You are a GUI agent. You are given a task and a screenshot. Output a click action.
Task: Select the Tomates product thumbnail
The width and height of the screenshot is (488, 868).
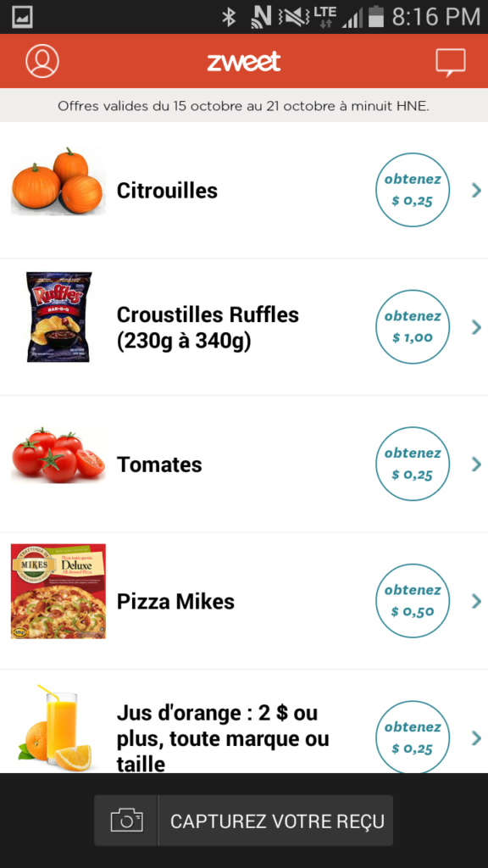[x=58, y=454]
